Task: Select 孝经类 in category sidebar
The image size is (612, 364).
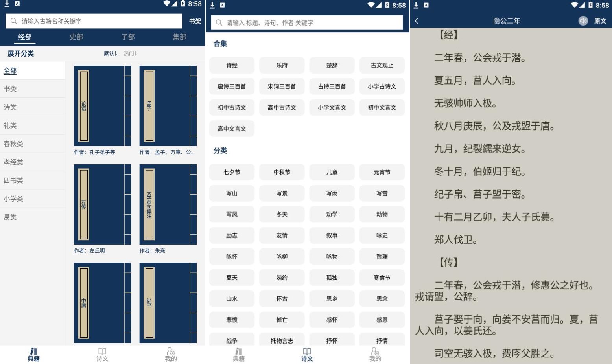Action: pos(32,162)
